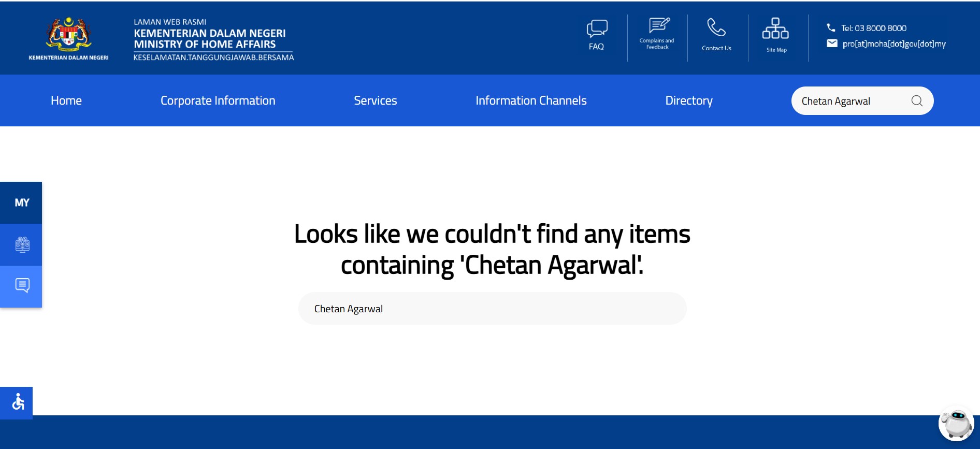This screenshot has width=980, height=449.
Task: Go to the Home menu item
Action: 66,100
